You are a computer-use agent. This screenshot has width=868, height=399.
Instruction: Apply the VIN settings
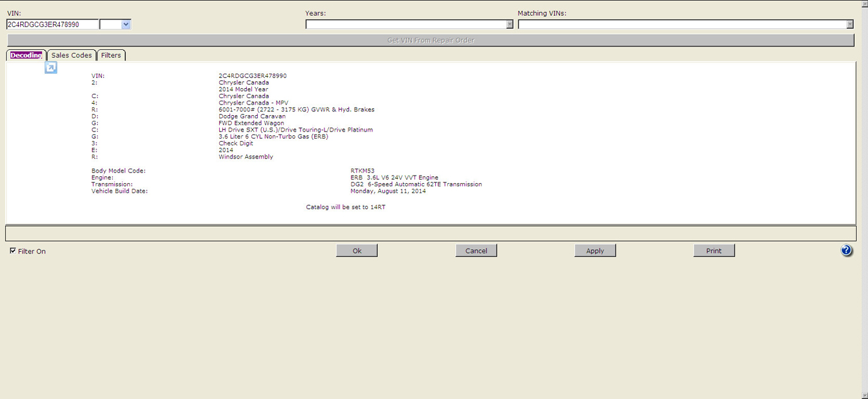595,250
